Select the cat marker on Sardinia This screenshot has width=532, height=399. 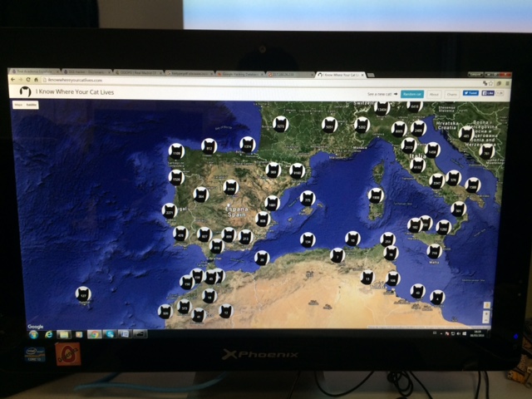click(376, 195)
